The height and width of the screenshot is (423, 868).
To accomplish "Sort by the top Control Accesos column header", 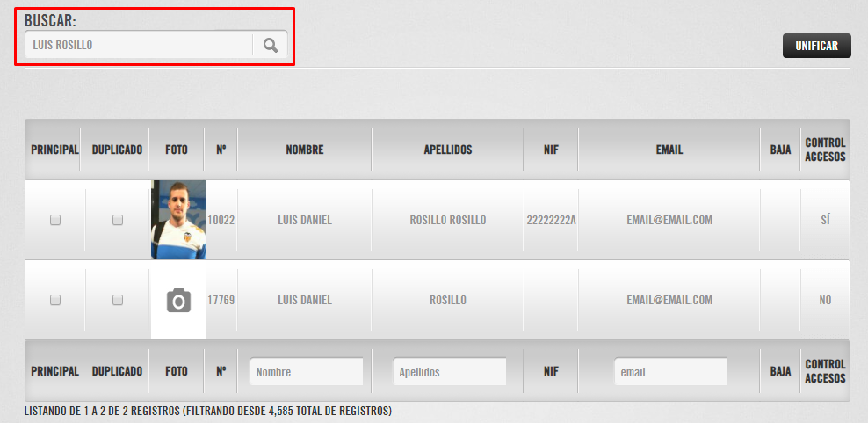I will (x=825, y=150).
